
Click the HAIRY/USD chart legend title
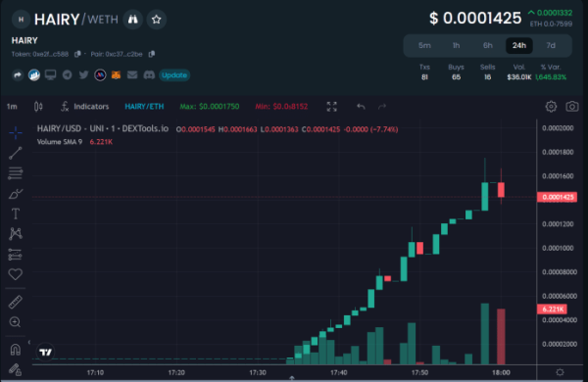(x=102, y=129)
